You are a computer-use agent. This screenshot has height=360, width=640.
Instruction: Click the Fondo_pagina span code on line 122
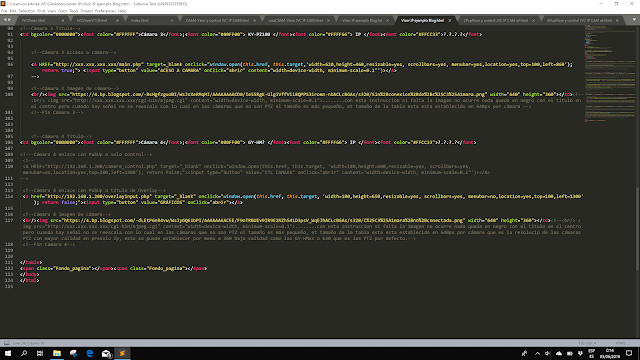tap(113, 269)
